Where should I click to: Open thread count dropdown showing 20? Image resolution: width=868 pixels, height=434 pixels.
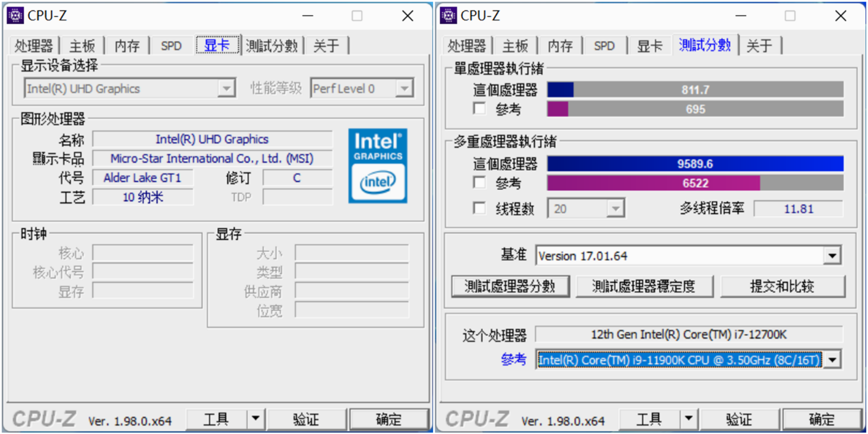pos(586,208)
